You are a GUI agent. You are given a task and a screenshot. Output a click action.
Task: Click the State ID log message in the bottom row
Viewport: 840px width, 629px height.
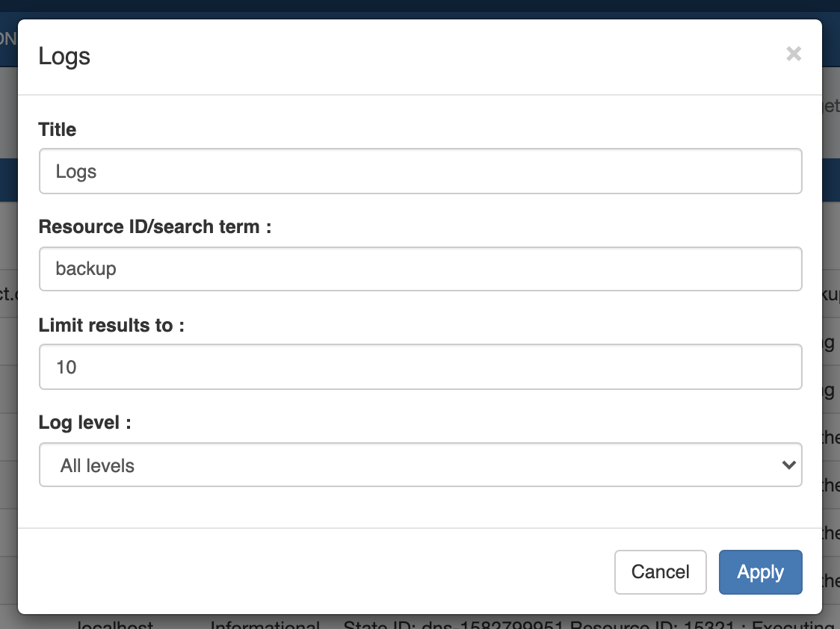point(583,625)
